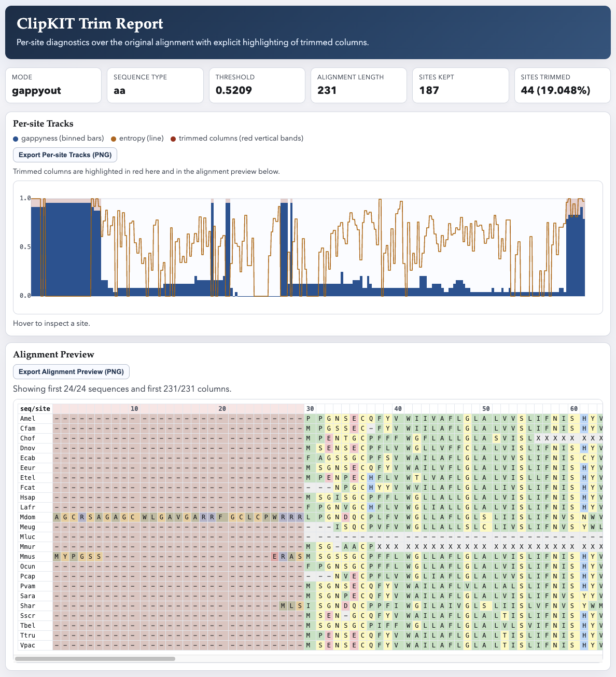Image resolution: width=616 pixels, height=677 pixels.
Task: Click Export Alignment Preview (PNG) button
Action: tap(71, 371)
